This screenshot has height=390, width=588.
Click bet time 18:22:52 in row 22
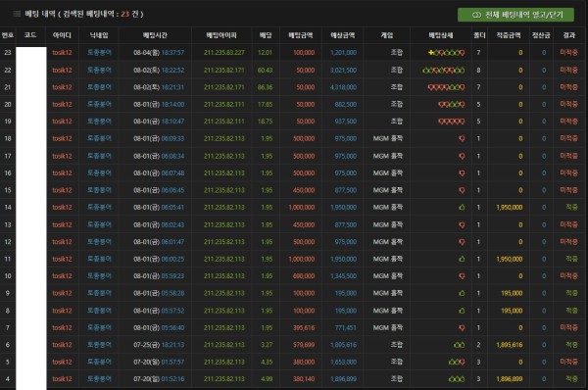tap(172, 71)
